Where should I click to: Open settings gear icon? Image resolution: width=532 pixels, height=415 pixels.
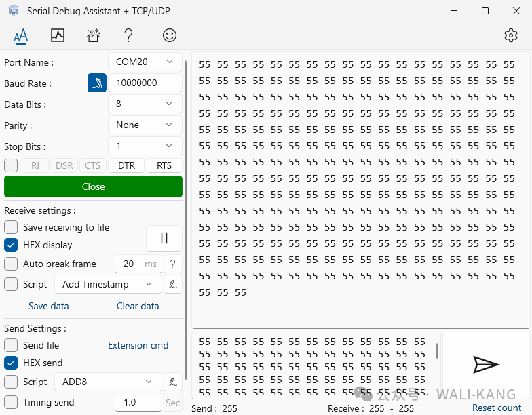(510, 35)
